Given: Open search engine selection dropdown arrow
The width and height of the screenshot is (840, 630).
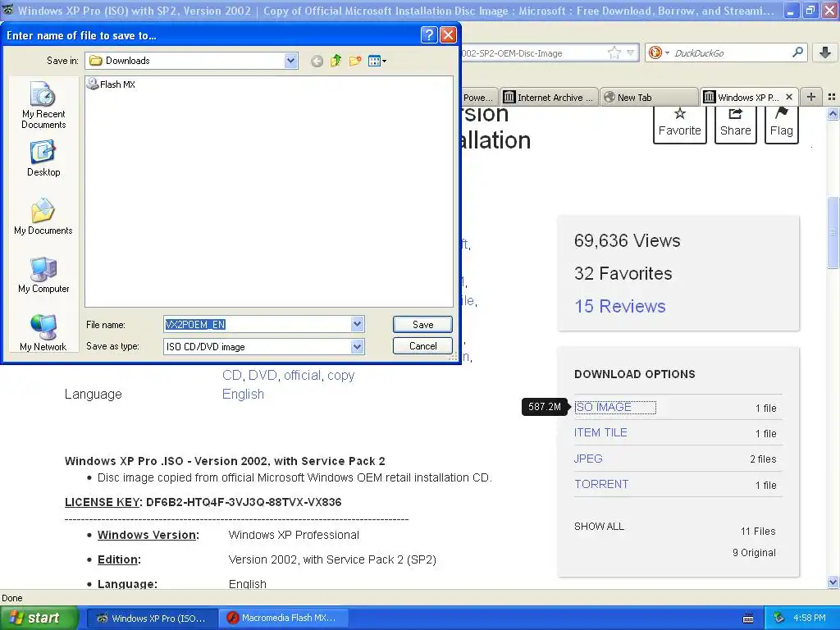Looking at the screenshot, I should point(667,53).
